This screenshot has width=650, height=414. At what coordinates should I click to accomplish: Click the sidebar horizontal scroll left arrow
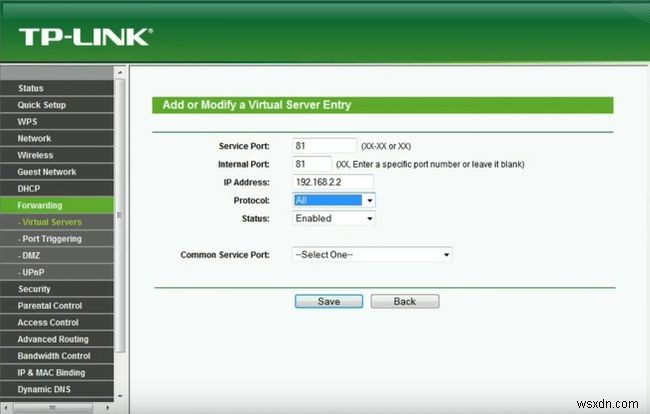click(x=6, y=408)
